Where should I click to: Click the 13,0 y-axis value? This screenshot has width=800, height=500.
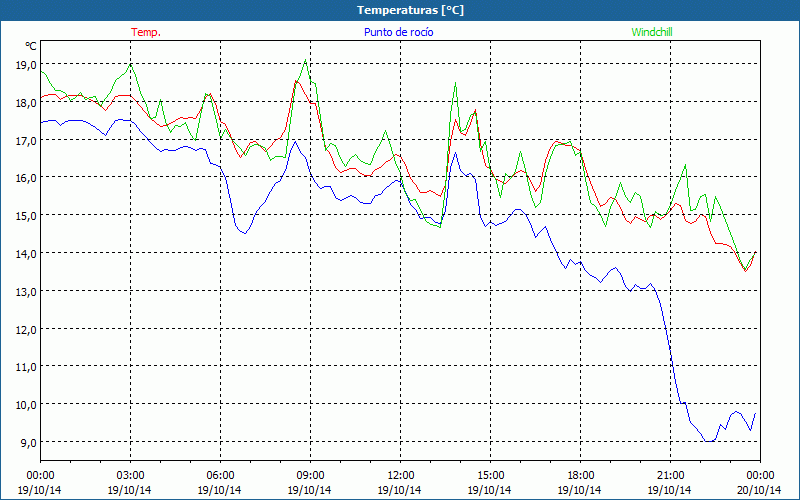click(x=27, y=291)
